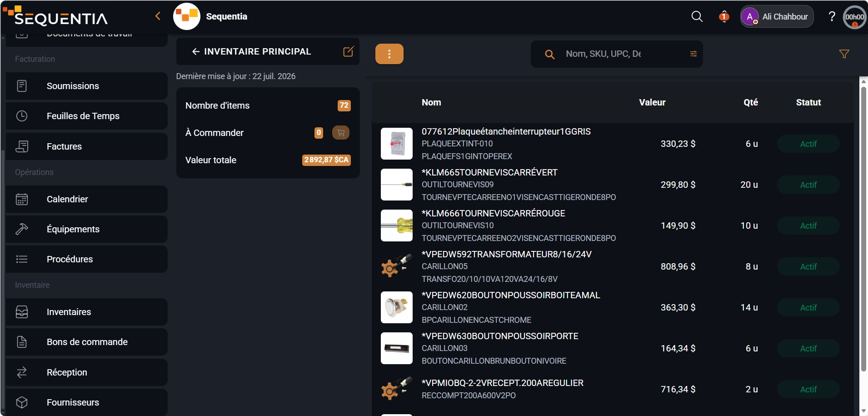Open Inventaires in the sidebar

pyautogui.click(x=86, y=312)
